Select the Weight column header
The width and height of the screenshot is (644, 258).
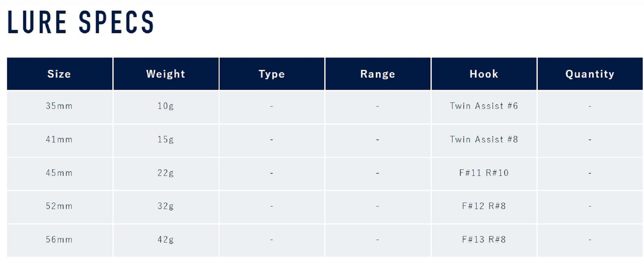[x=166, y=74]
